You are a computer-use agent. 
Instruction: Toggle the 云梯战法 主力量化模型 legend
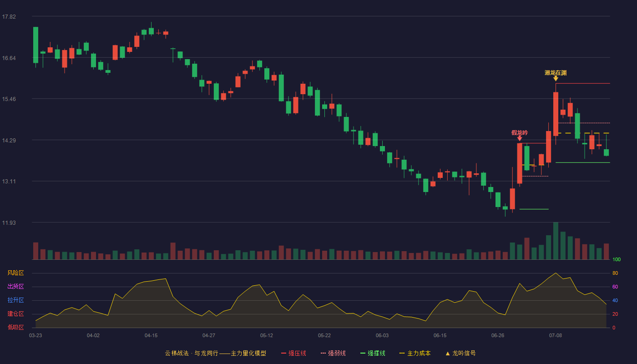coord(215,353)
